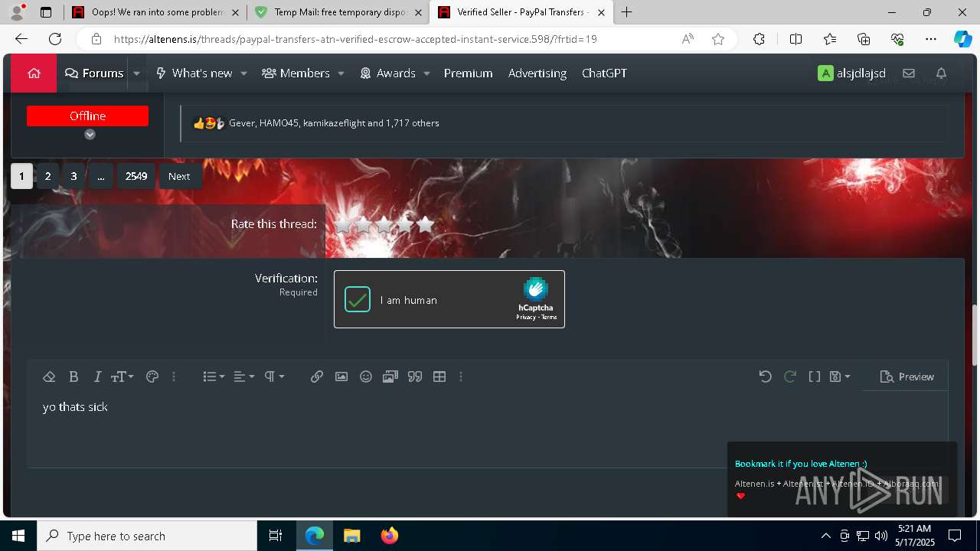Open more insert options in editor
This screenshot has width=980, height=551.
(x=461, y=377)
